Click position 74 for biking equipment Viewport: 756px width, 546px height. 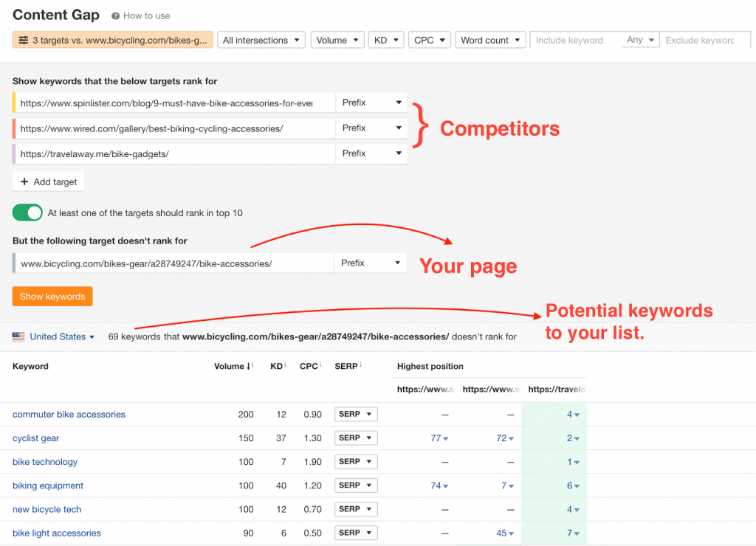pos(439,485)
